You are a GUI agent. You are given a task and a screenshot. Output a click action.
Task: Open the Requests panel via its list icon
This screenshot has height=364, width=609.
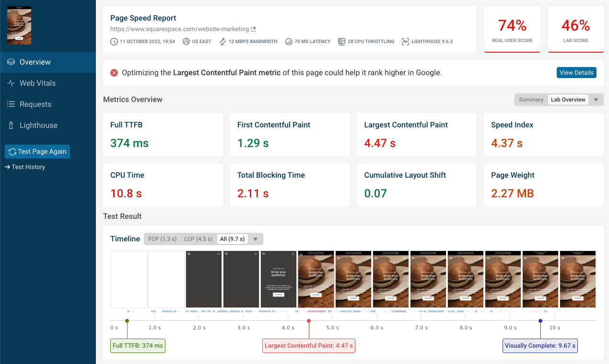point(11,104)
